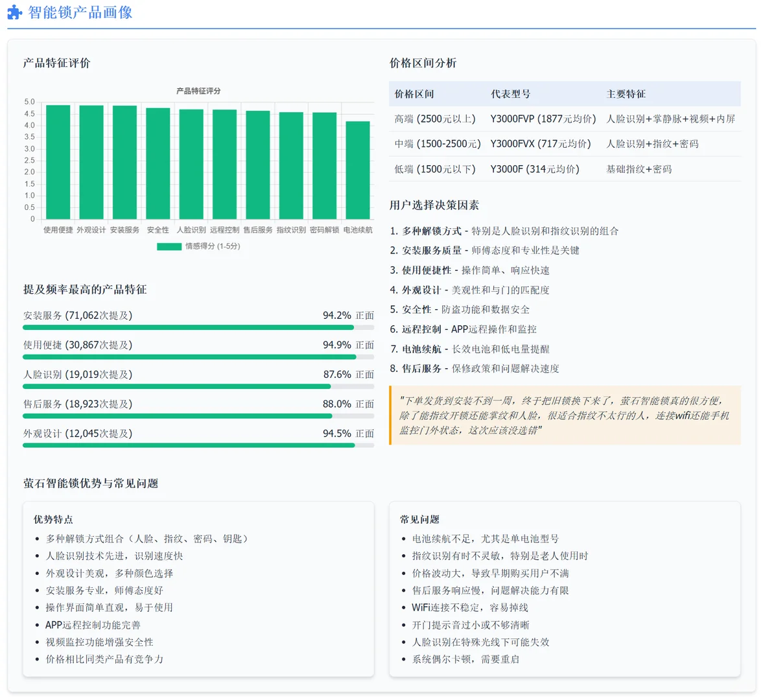Image resolution: width=763 pixels, height=700 pixels.
Task: Click decision factor 3. 使用便捷性
Action: pyautogui.click(x=469, y=270)
